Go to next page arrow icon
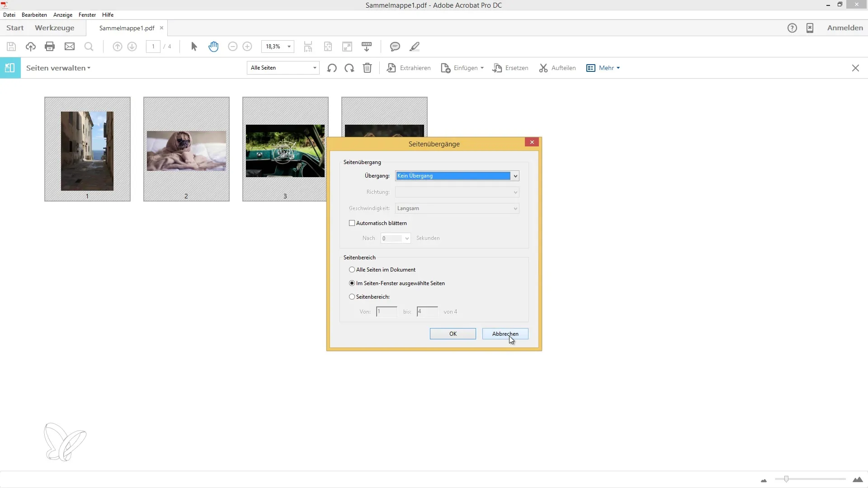The height and width of the screenshot is (488, 868). [x=132, y=47]
